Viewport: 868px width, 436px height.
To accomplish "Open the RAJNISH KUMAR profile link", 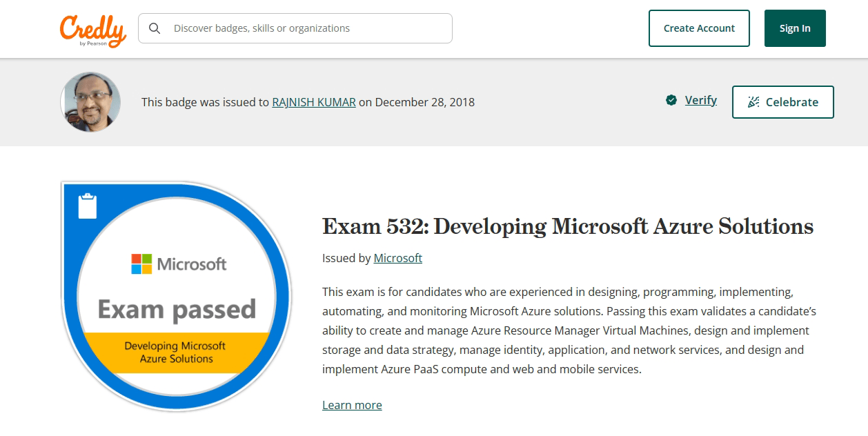I will 314,102.
